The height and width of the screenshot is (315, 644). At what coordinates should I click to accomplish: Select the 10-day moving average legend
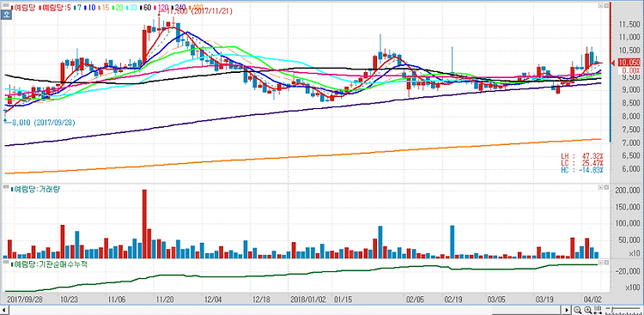coord(91,7)
